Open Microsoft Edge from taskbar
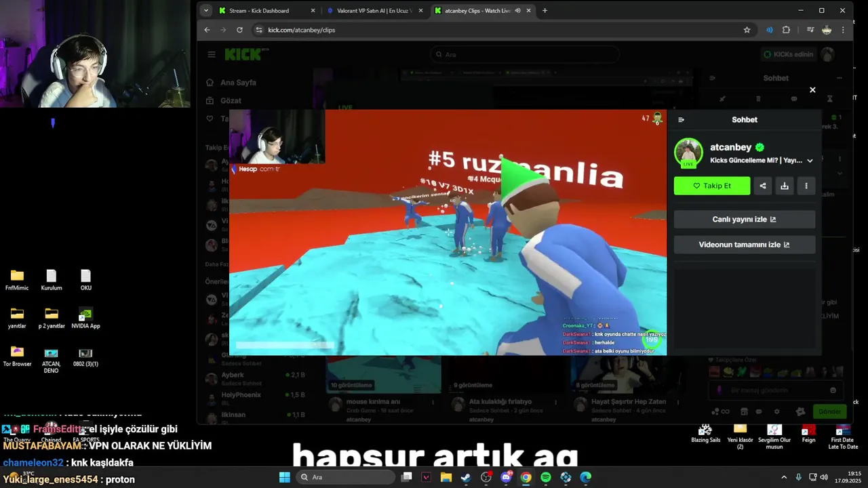 click(586, 477)
